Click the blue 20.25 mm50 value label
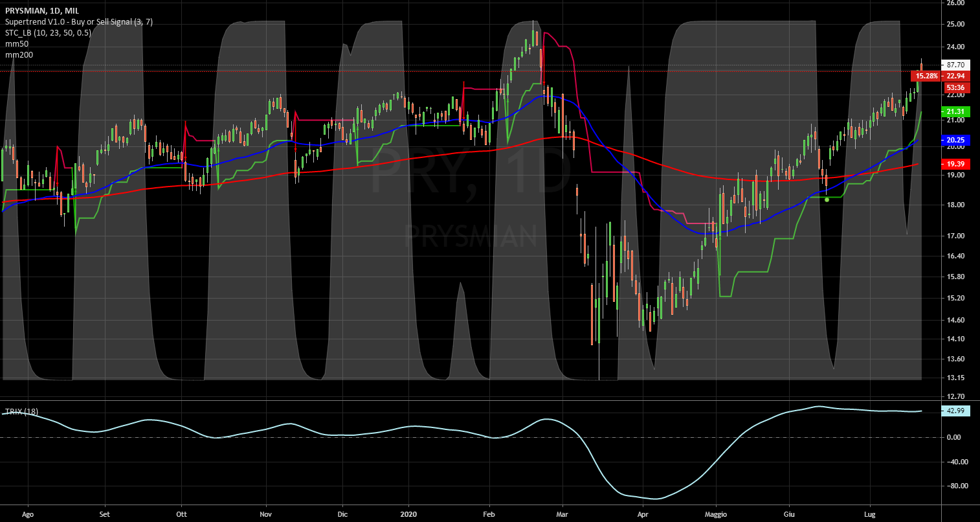980x522 pixels. [x=955, y=139]
